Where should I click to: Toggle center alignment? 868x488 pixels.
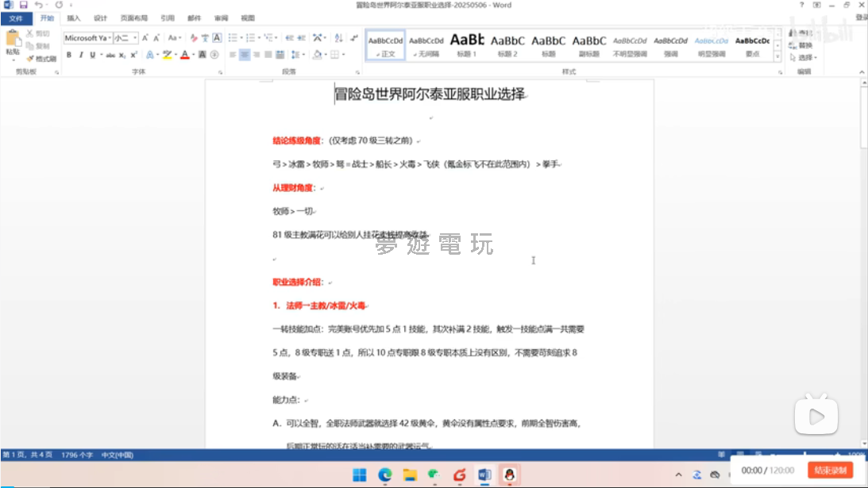(x=245, y=55)
